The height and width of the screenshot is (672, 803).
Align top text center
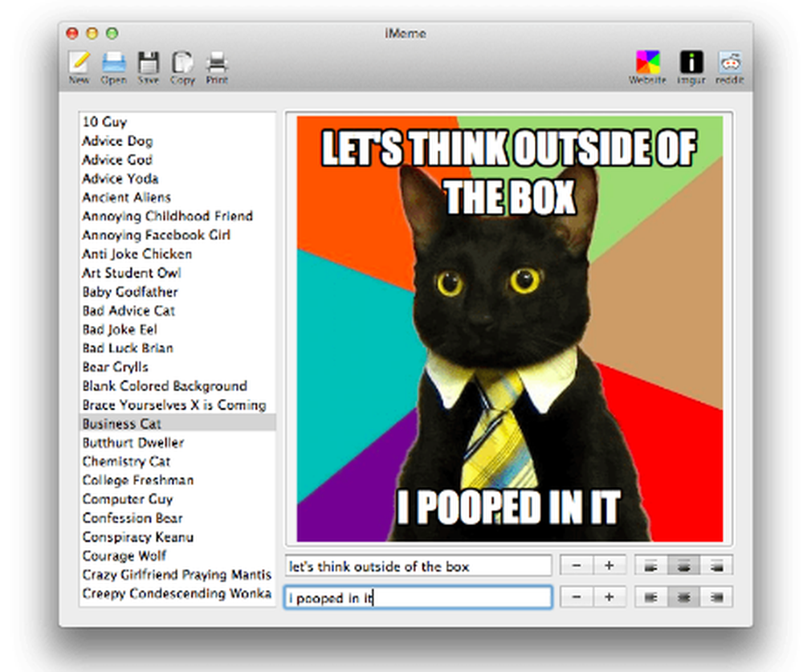[x=683, y=565]
